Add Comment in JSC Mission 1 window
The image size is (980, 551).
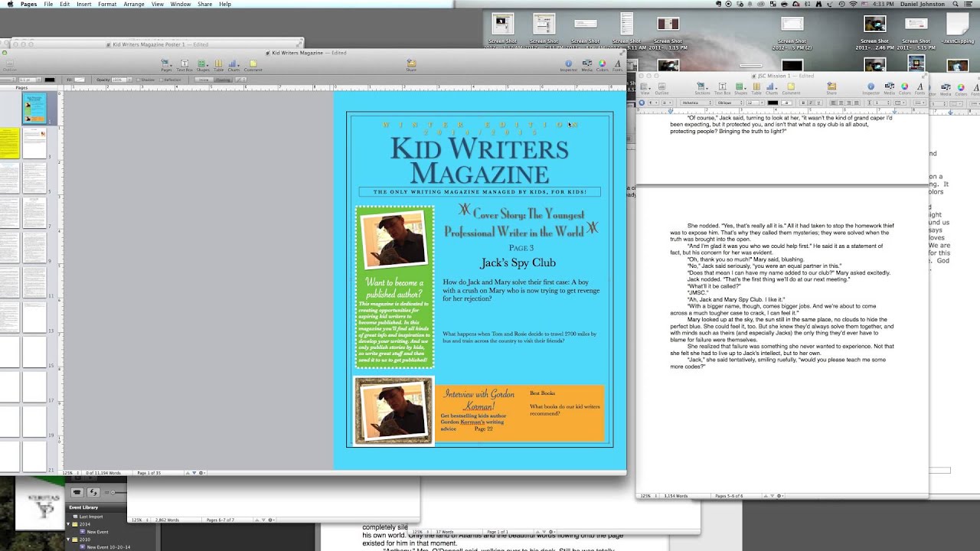(x=791, y=88)
